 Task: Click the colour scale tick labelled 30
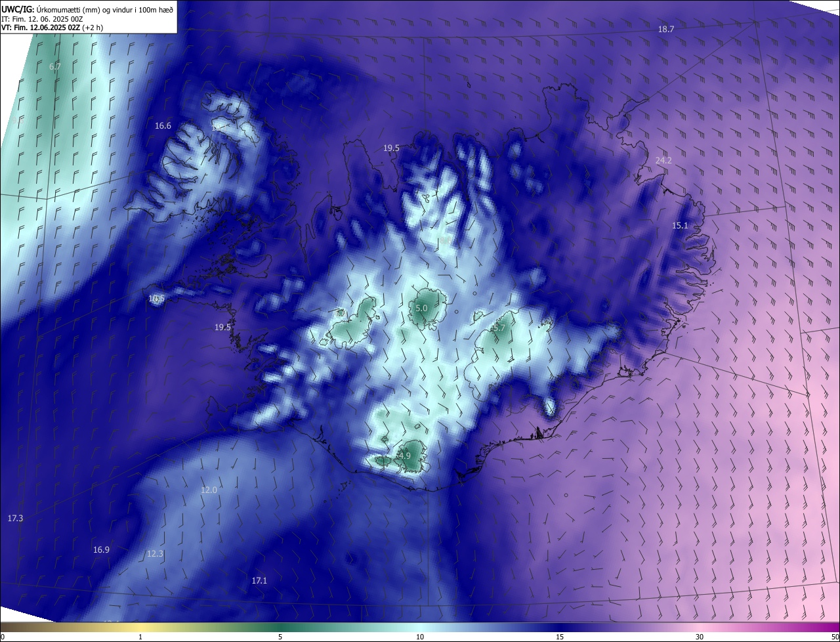tap(700, 637)
